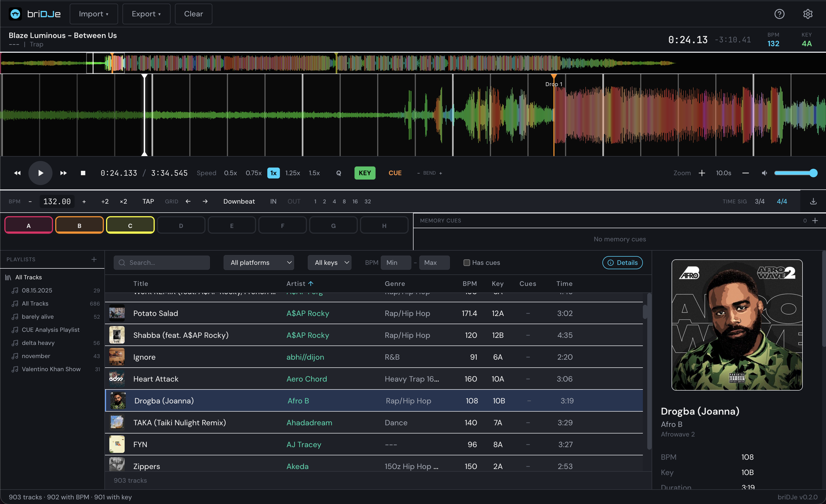Image resolution: width=826 pixels, height=504 pixels.
Task: Shift beat grid left with arrow
Action: point(188,201)
